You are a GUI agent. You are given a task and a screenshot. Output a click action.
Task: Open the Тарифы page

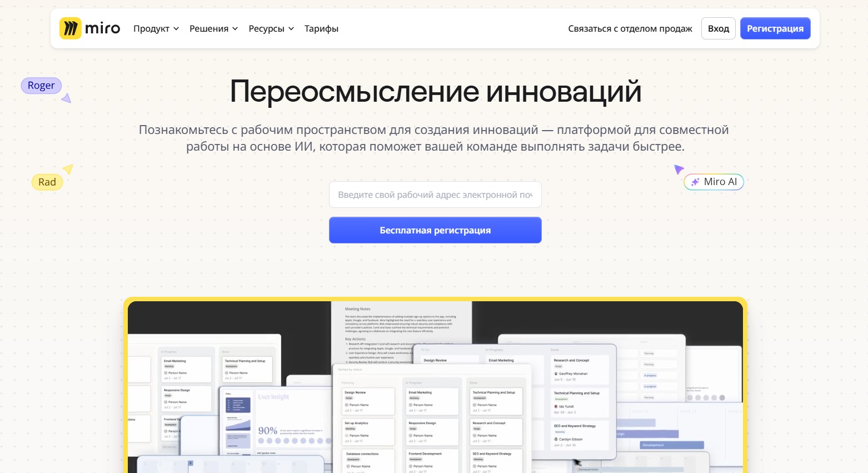321,29
